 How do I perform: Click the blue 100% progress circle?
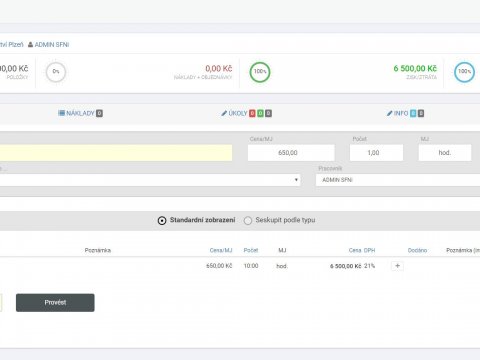(x=464, y=72)
